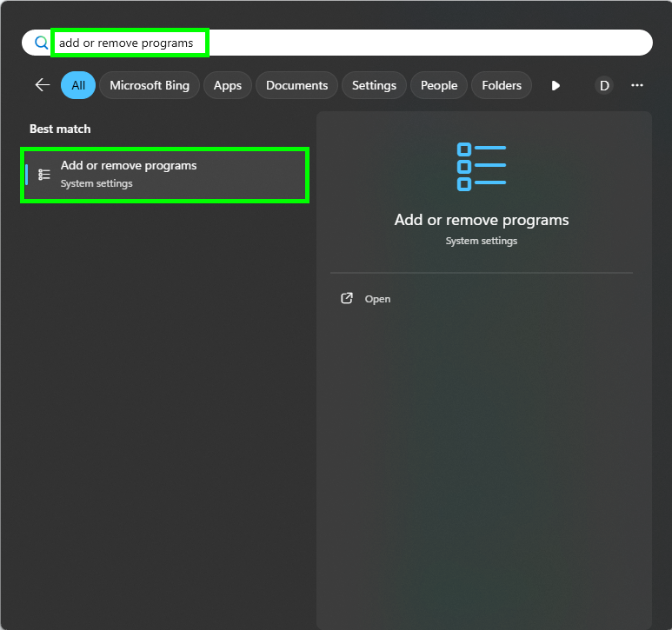Click the list icon in the best match result

[x=44, y=175]
